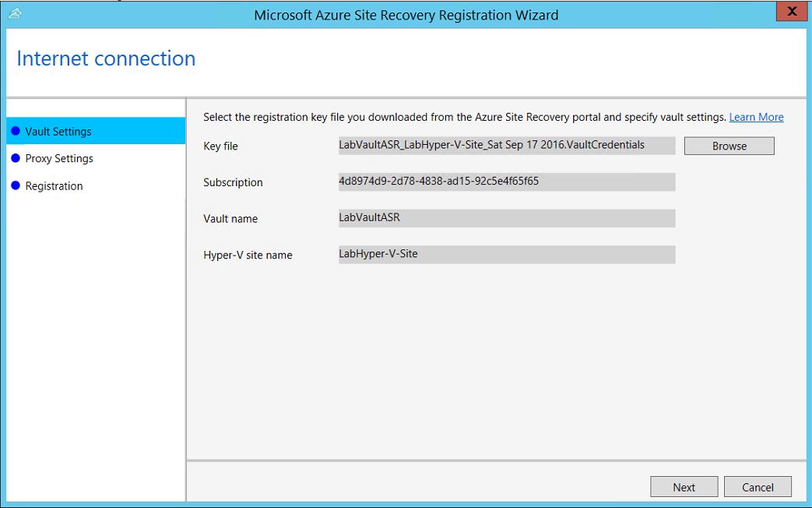
Task: Cancel the registration wizard
Action: pos(758,487)
